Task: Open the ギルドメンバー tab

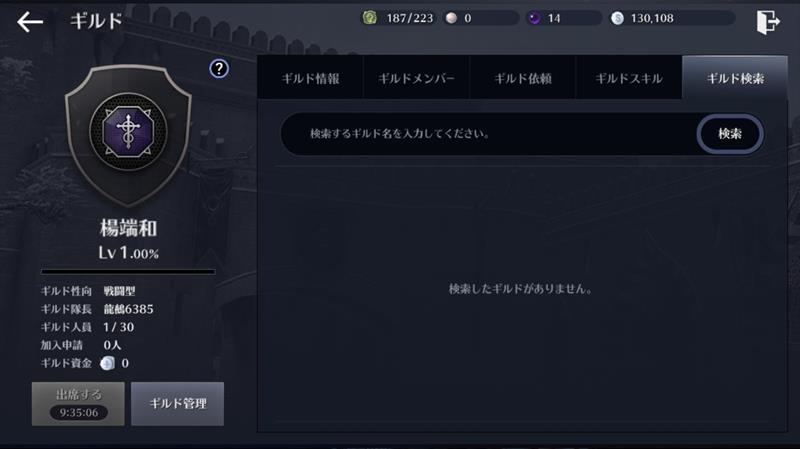Action: point(416,78)
